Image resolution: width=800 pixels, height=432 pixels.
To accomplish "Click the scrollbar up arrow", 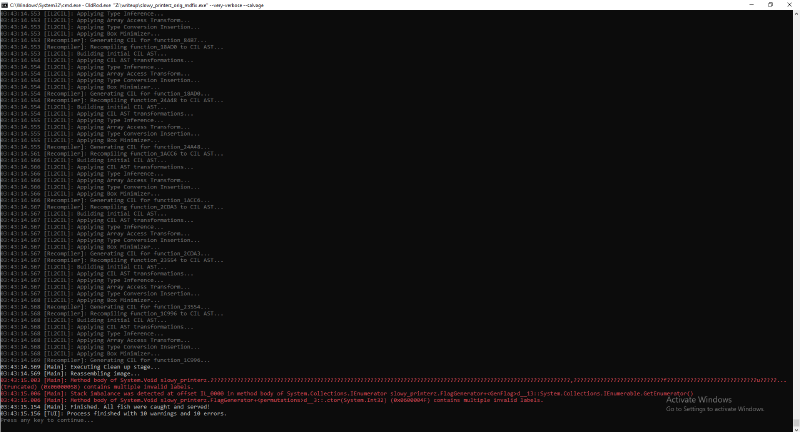I will [795, 14].
